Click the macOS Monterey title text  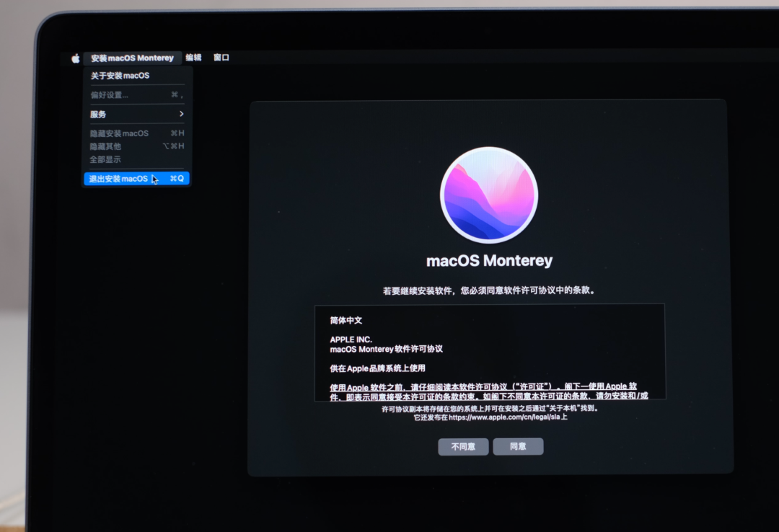pyautogui.click(x=489, y=261)
